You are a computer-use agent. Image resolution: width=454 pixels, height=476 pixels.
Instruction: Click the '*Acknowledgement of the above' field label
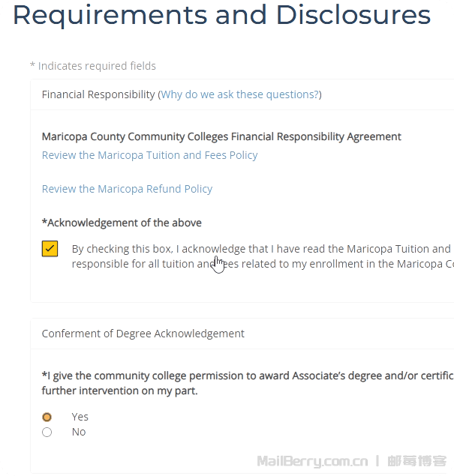(122, 223)
